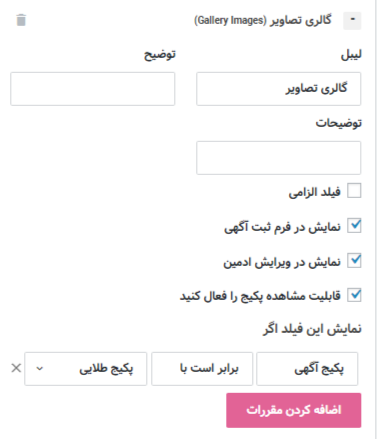Click the dropdown chevron beside پکیج طلایی
Viewport: 377px width, 439px height.
coord(40,369)
